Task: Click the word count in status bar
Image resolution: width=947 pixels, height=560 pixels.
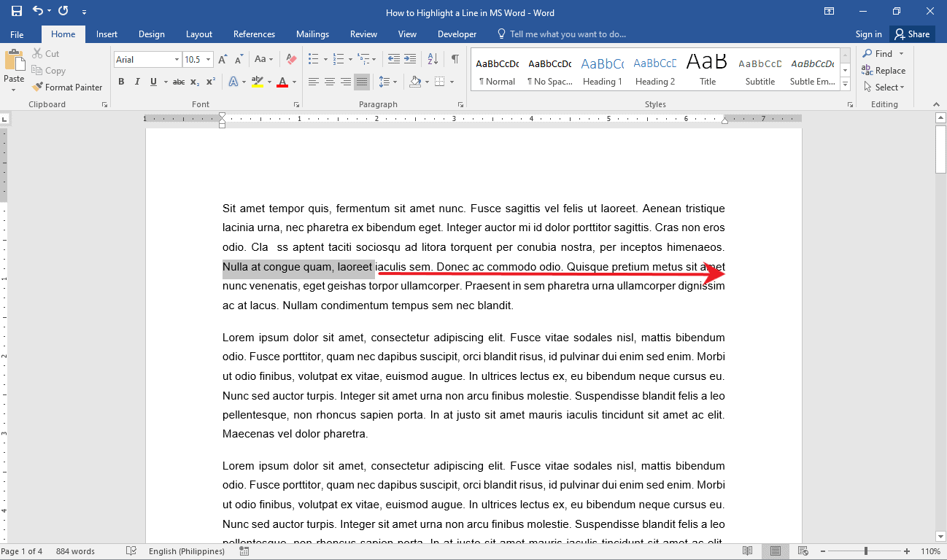Action: pyautogui.click(x=74, y=551)
